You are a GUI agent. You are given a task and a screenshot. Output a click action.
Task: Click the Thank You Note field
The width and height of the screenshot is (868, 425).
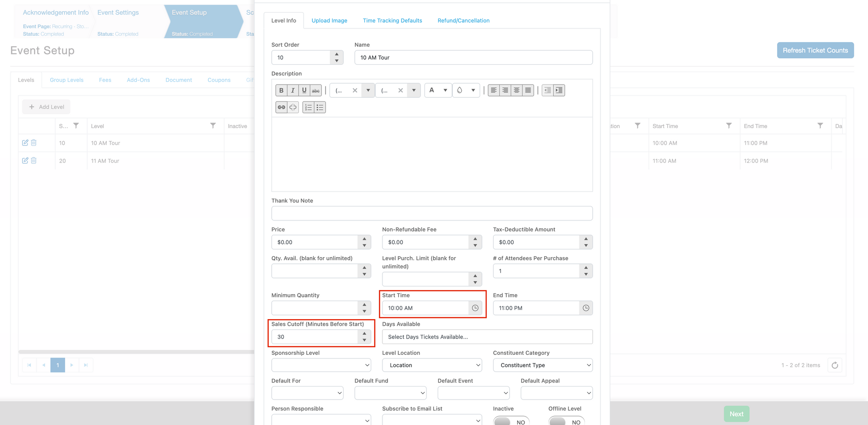coord(432,214)
